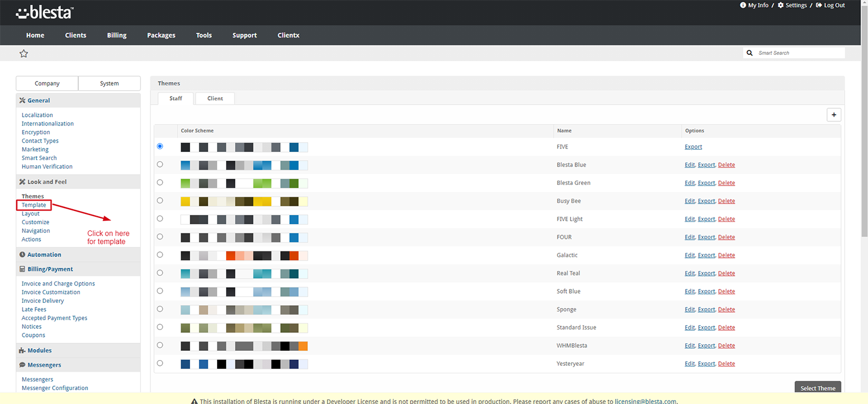Screen dimensions: 868x404
Task: Click the Galactic color scheme swatch
Action: (244, 255)
